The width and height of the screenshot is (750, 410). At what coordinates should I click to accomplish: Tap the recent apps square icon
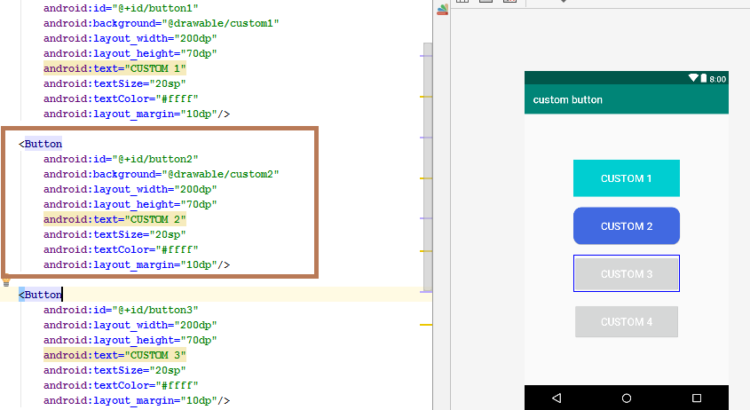click(696, 398)
